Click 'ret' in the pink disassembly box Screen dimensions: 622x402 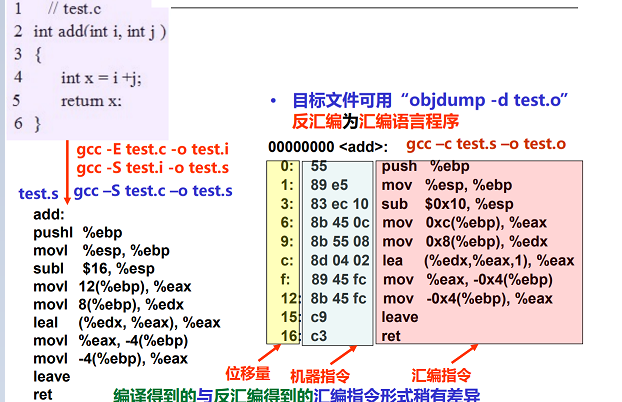391,336
